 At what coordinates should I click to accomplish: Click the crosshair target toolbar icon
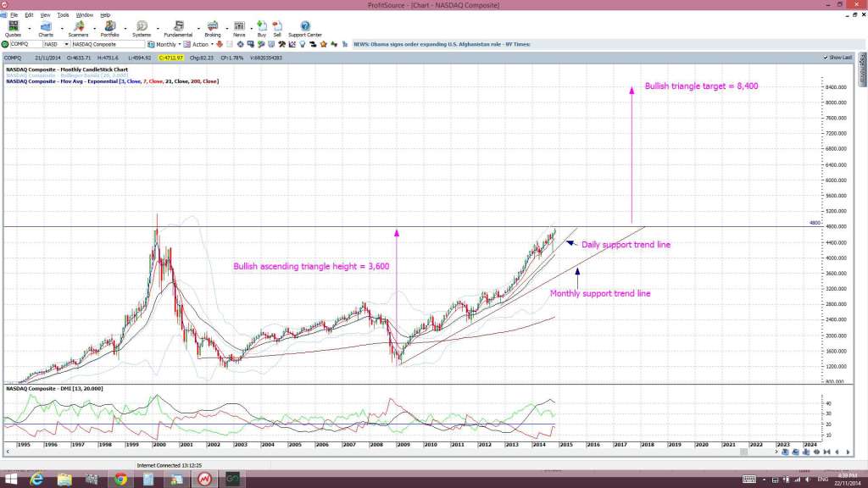point(240,44)
